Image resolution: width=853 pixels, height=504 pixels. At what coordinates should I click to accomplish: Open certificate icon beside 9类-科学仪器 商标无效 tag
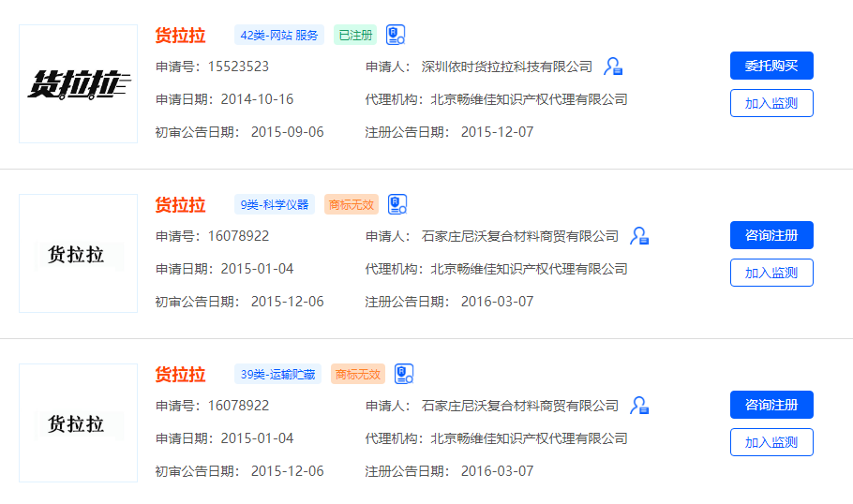click(397, 204)
